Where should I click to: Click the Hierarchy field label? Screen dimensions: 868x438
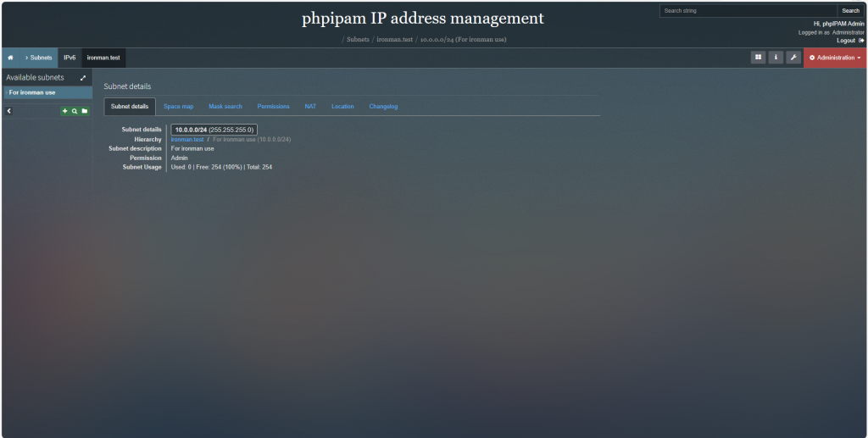click(x=147, y=139)
